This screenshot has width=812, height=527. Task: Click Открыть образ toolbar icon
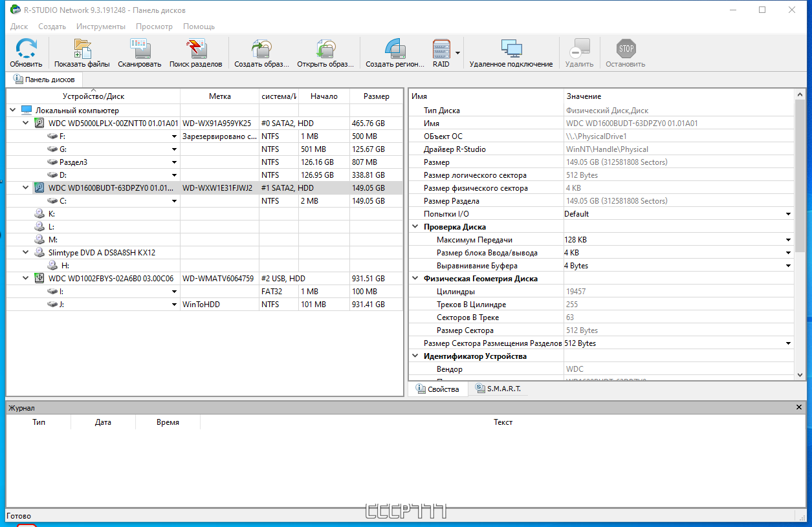pyautogui.click(x=325, y=50)
